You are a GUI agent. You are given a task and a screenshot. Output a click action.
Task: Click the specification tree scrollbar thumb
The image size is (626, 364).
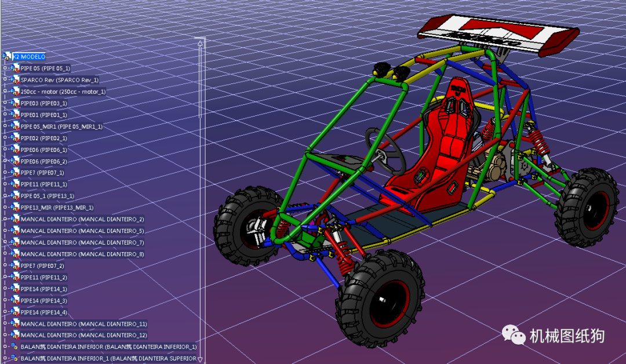click(x=200, y=82)
